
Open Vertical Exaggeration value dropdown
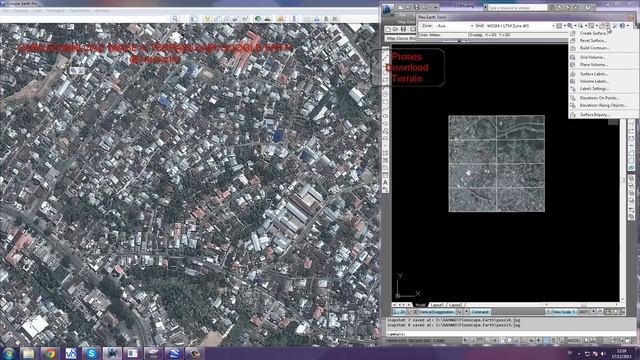click(x=466, y=312)
